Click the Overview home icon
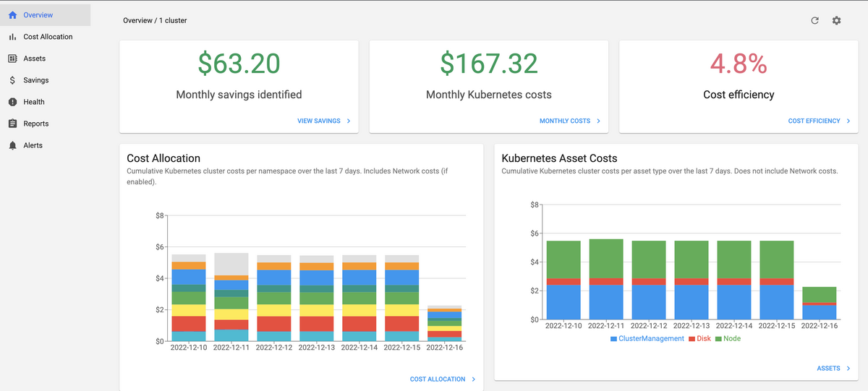The width and height of the screenshot is (868, 391). tap(12, 14)
